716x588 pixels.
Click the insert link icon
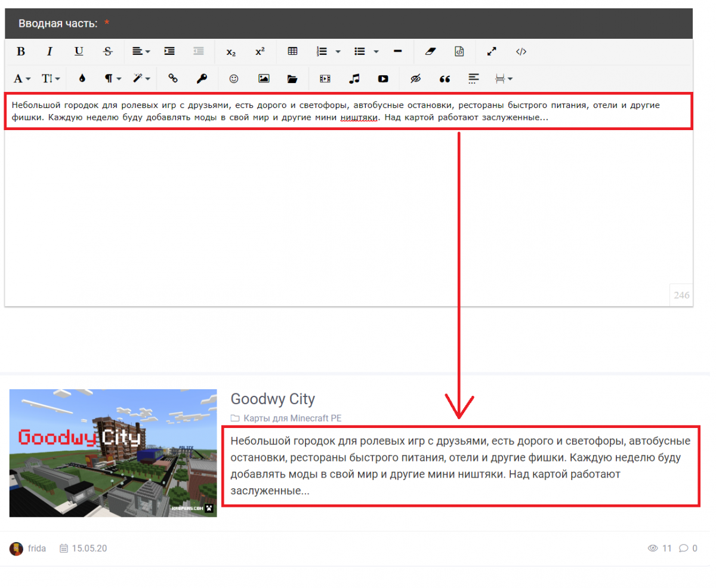(x=173, y=78)
